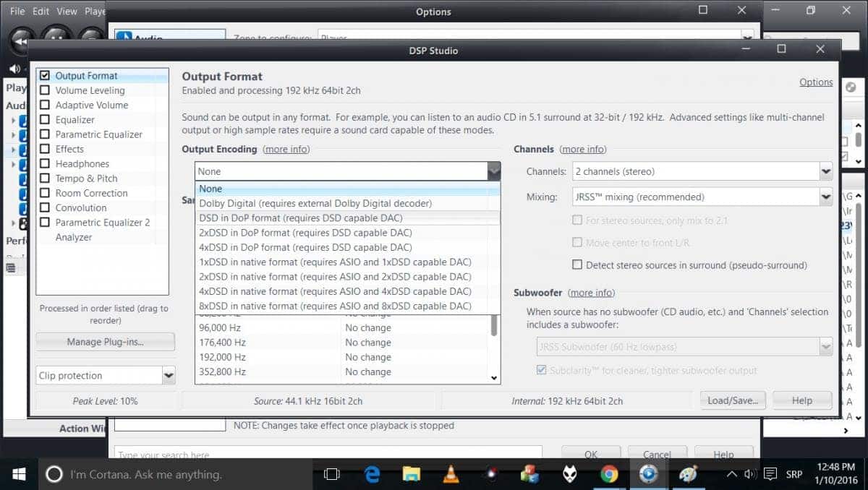Open File Explorer from the taskbar
This screenshot has height=490, width=868.
click(x=411, y=475)
